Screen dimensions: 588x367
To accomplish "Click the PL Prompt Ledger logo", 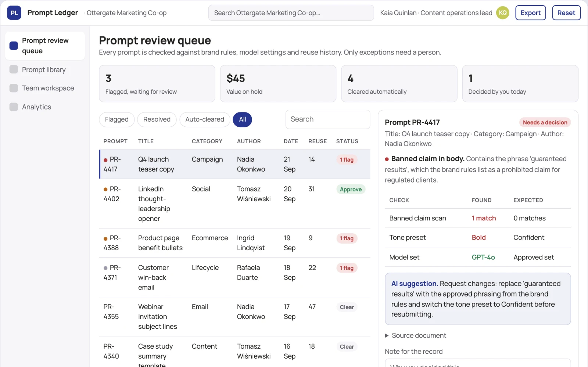I will [14, 13].
